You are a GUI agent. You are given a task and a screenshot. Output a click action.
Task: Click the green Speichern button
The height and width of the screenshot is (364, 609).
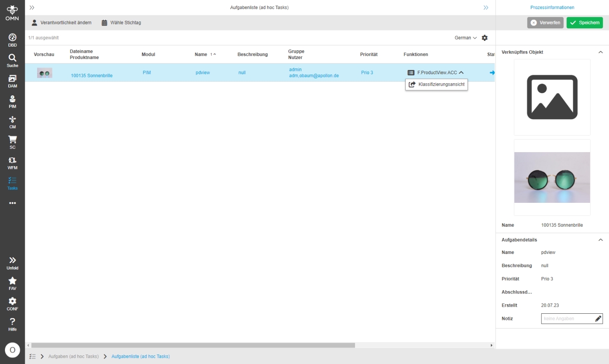(x=584, y=23)
